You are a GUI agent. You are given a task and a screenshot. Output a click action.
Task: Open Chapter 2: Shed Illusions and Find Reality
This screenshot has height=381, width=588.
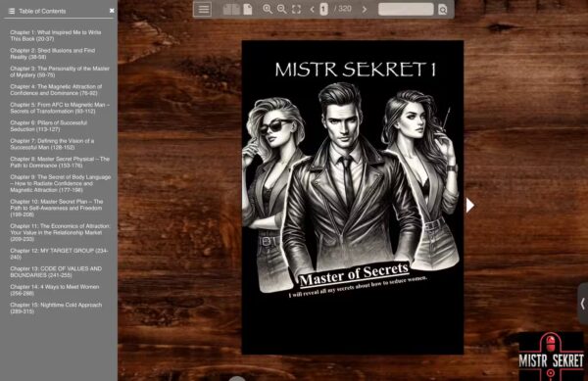[x=53, y=54]
